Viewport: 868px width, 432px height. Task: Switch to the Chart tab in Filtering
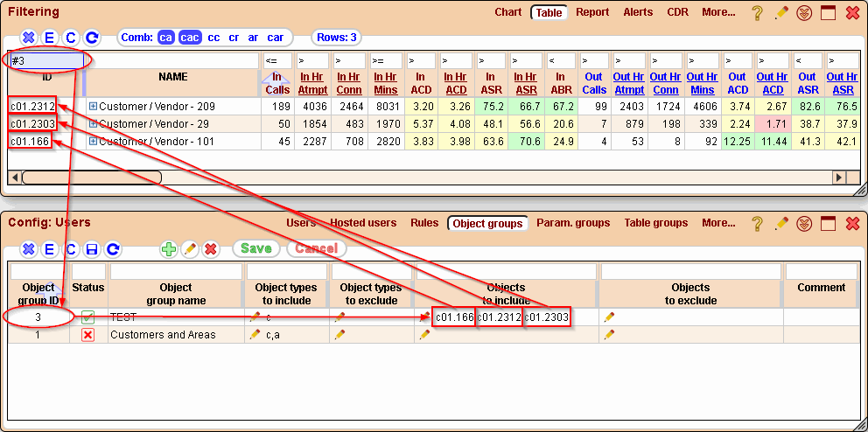[x=507, y=12]
